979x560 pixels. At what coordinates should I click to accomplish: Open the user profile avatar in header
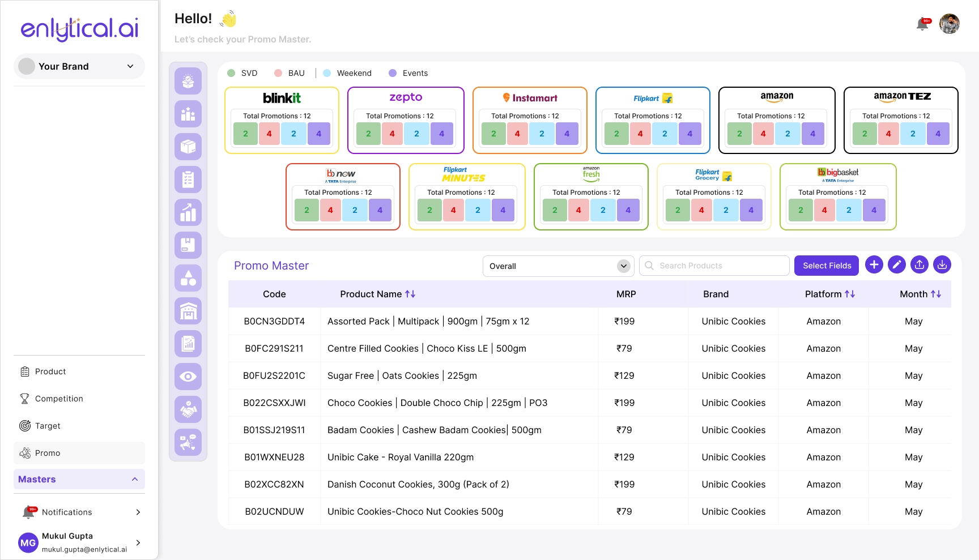pyautogui.click(x=950, y=24)
